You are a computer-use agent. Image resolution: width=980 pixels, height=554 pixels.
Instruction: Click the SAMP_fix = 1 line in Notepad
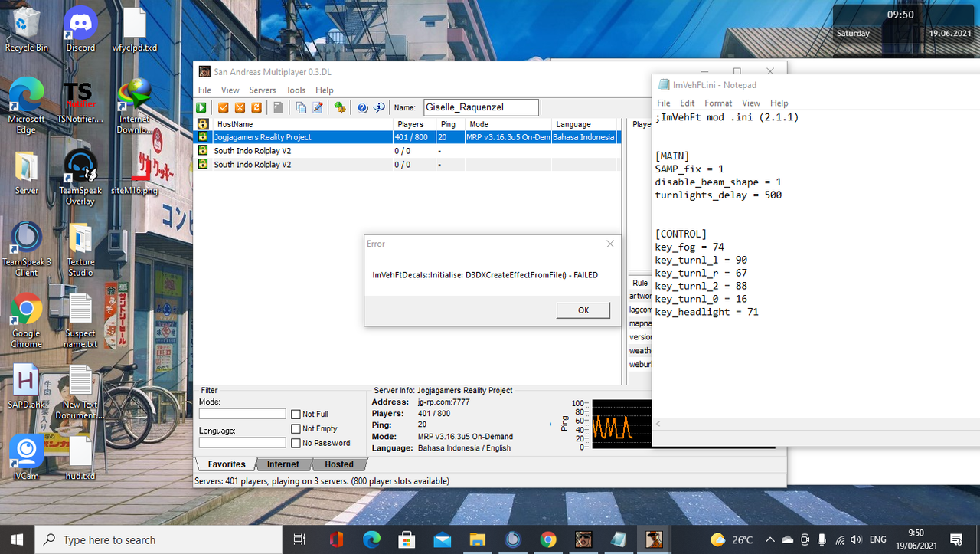(x=689, y=169)
